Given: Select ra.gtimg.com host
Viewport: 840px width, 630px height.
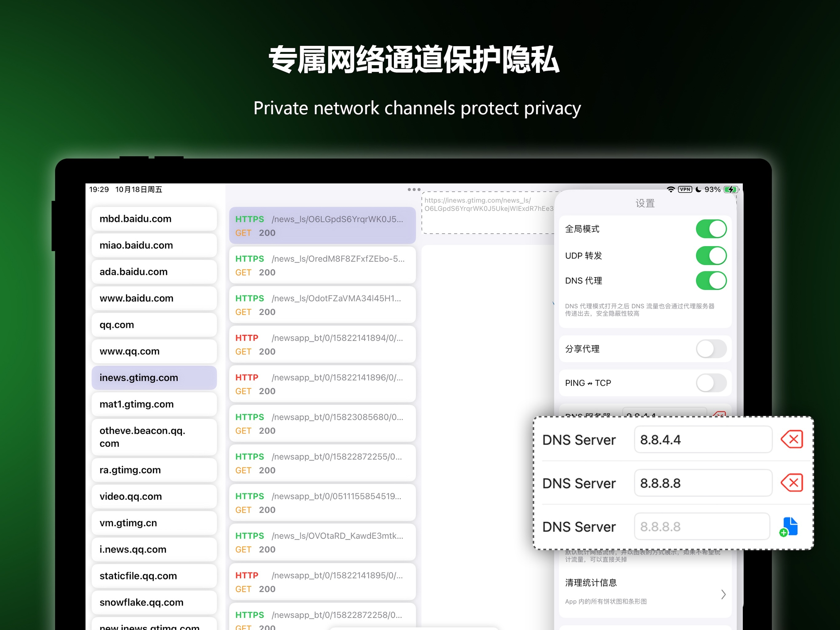Looking at the screenshot, I should pos(154,470).
